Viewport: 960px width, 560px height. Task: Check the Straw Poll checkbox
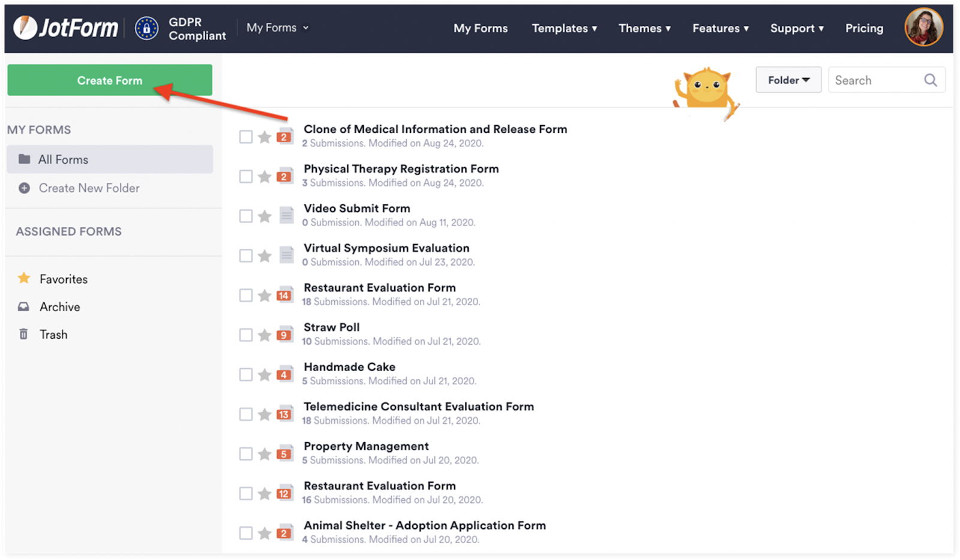(x=245, y=335)
